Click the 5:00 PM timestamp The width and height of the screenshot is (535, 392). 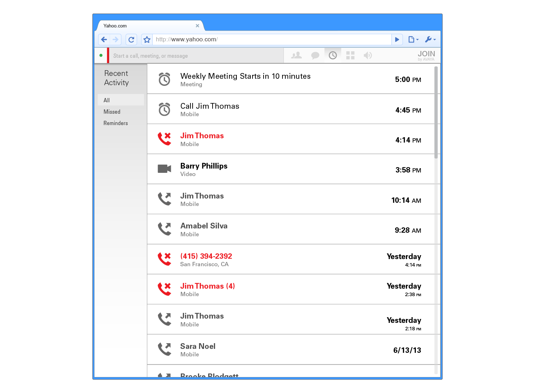coord(408,79)
